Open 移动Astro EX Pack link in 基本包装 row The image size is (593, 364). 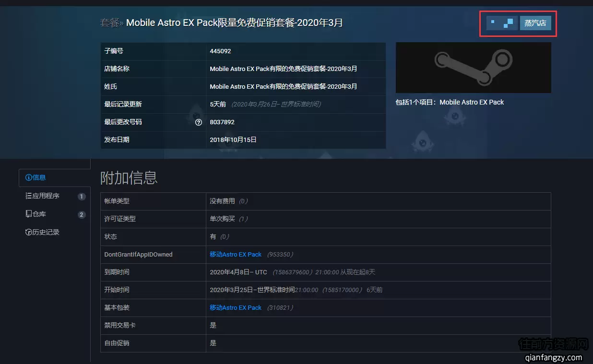coord(236,307)
